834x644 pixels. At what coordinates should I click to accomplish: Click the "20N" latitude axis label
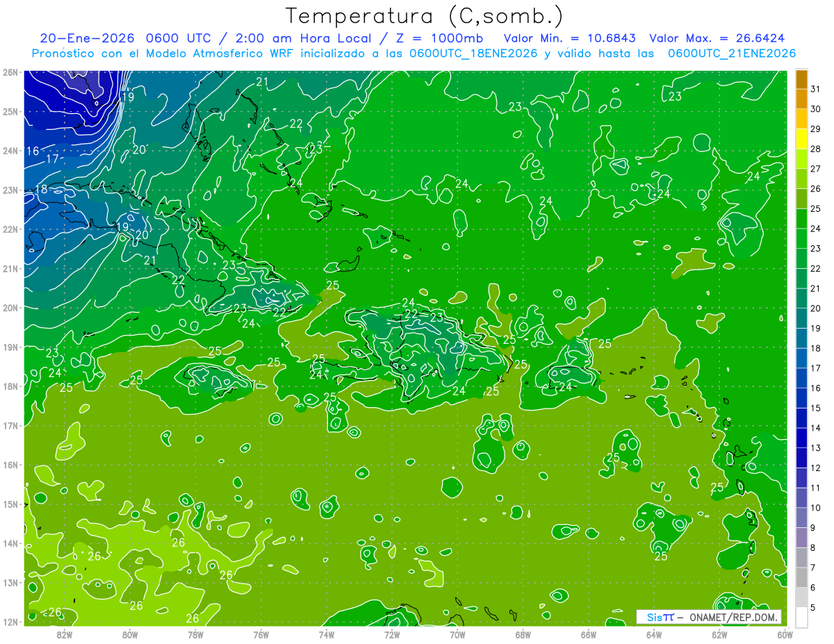click(x=10, y=308)
